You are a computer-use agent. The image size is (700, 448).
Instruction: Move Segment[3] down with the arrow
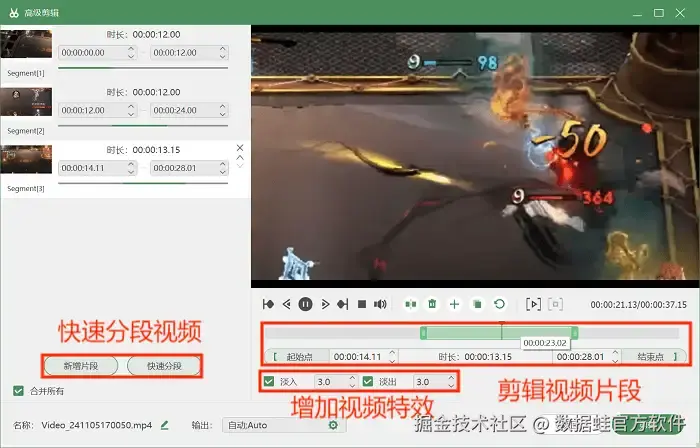240,166
